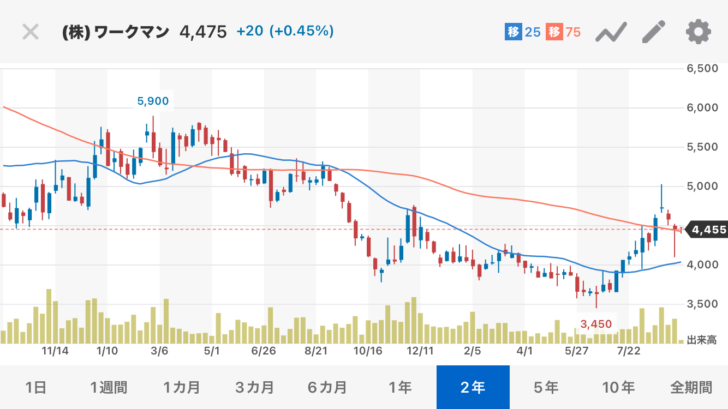Image resolution: width=728 pixels, height=409 pixels.
Task: Click the 4,455 current price marker
Action: pos(707,230)
